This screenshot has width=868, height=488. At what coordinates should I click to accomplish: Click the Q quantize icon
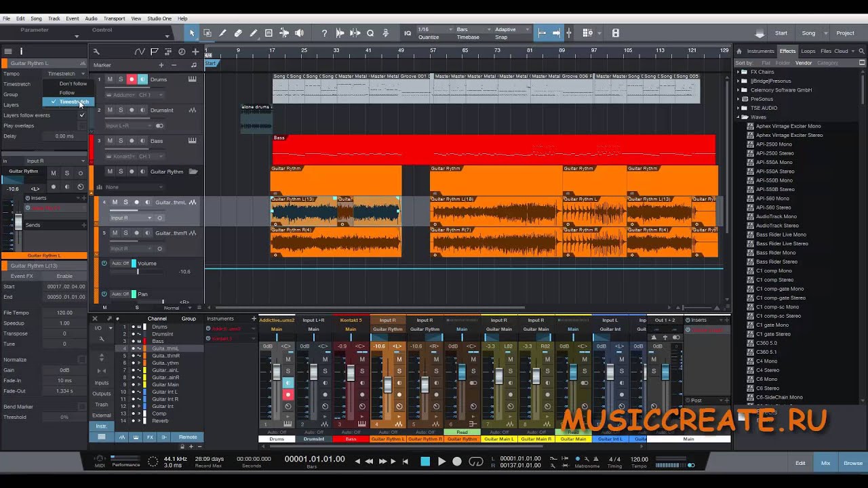pos(370,33)
